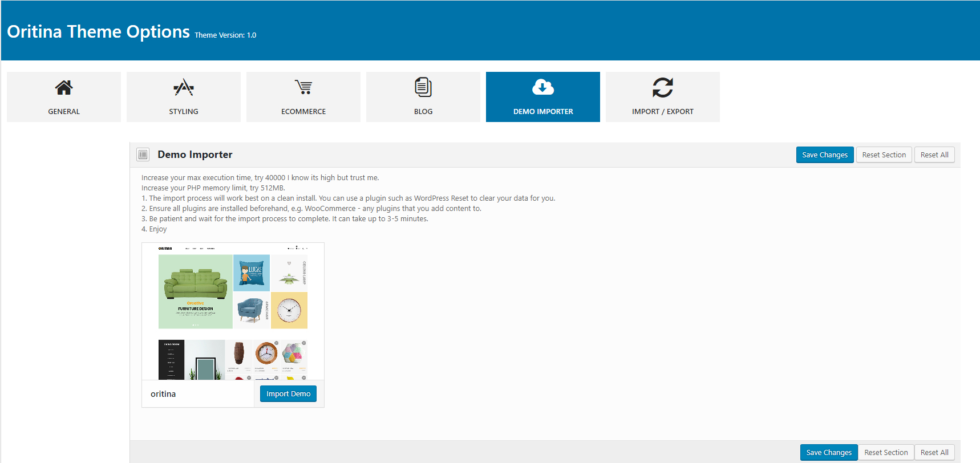Image resolution: width=980 pixels, height=463 pixels.
Task: Click the Styling pencil-ruler icon
Action: (184, 87)
